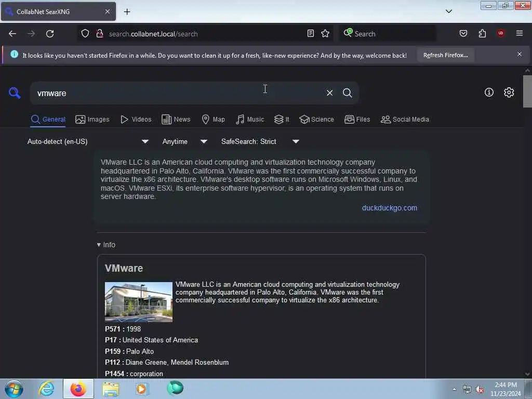List all tabs with the chevron

tap(448, 11)
